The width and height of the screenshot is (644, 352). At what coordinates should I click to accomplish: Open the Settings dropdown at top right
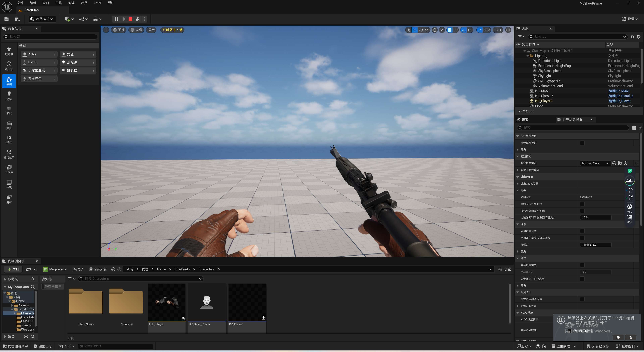pos(630,19)
